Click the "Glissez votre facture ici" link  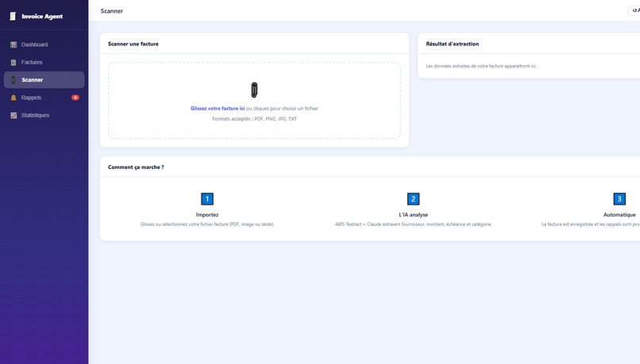click(218, 109)
